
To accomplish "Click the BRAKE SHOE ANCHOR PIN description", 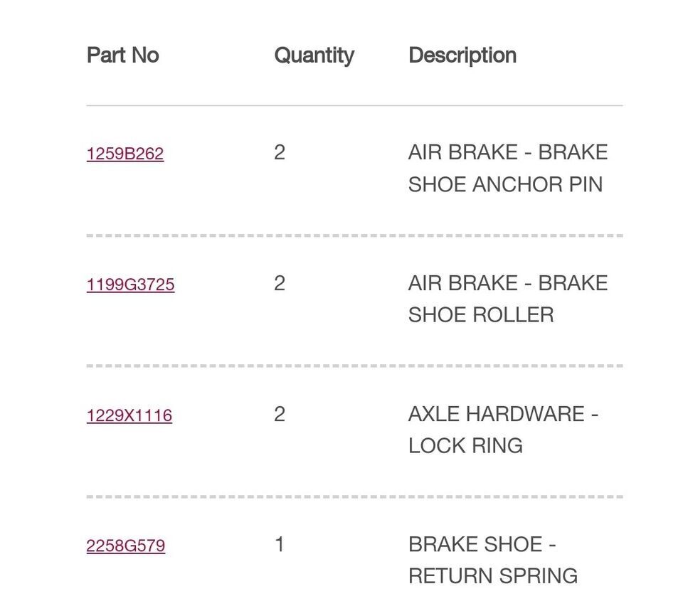I will [507, 168].
